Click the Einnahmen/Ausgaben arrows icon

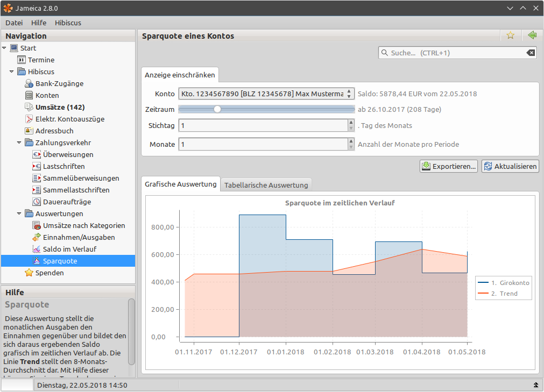(37, 238)
